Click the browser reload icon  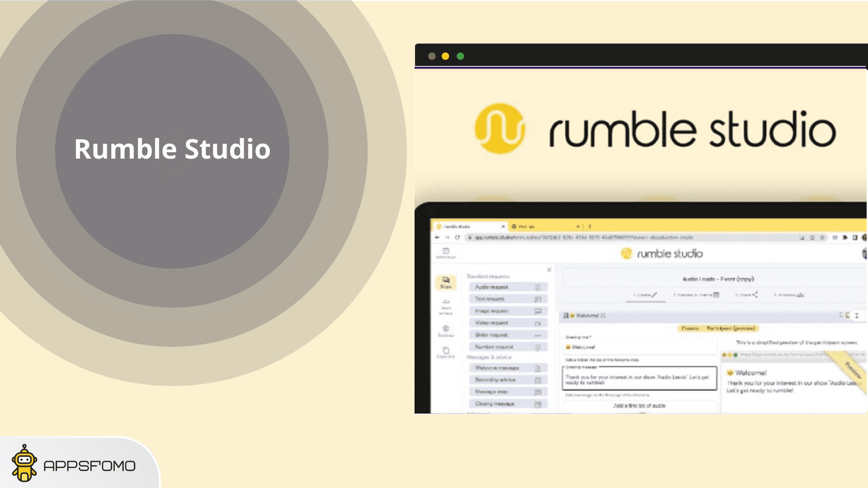[x=458, y=237]
